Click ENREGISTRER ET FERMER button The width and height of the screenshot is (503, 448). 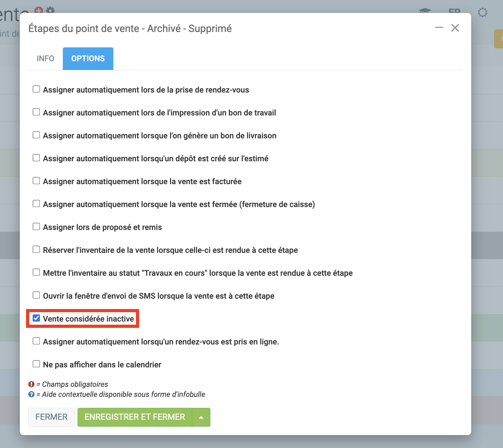coord(135,417)
